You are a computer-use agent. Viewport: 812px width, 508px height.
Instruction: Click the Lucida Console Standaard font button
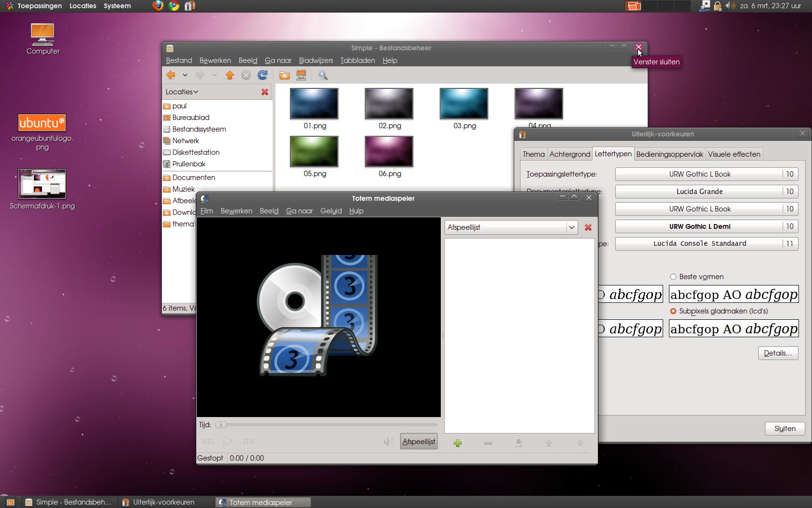tap(707, 243)
